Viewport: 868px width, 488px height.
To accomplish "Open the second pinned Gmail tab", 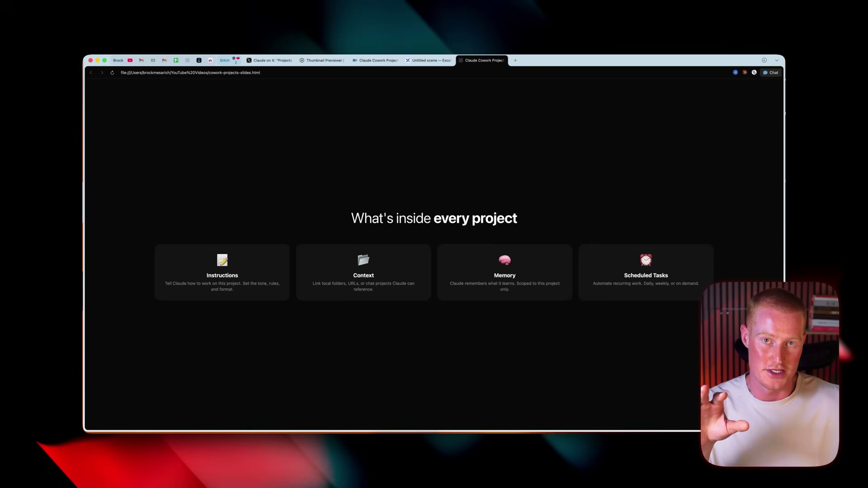I will pyautogui.click(x=165, y=60).
